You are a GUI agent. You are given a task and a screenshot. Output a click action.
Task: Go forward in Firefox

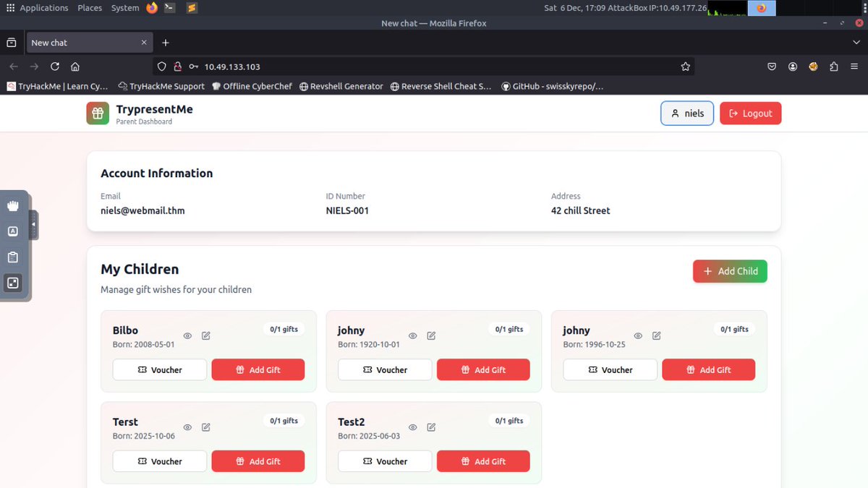(x=34, y=67)
